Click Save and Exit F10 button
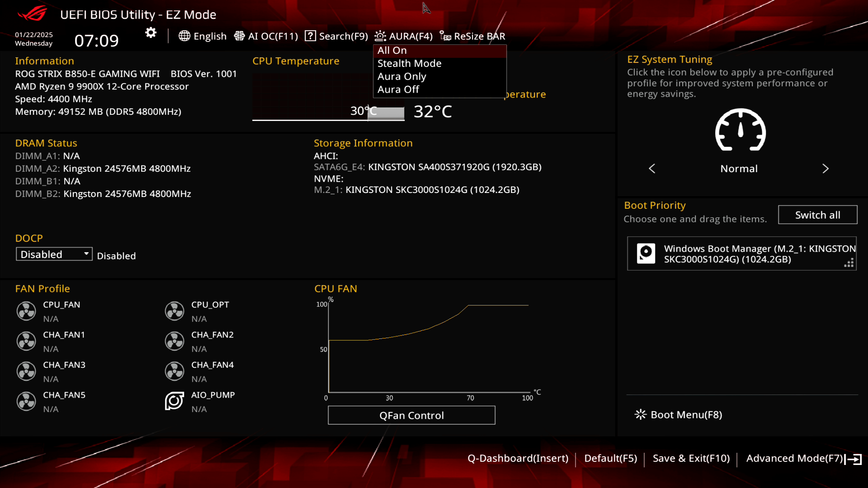The width and height of the screenshot is (868, 488). pos(692,458)
